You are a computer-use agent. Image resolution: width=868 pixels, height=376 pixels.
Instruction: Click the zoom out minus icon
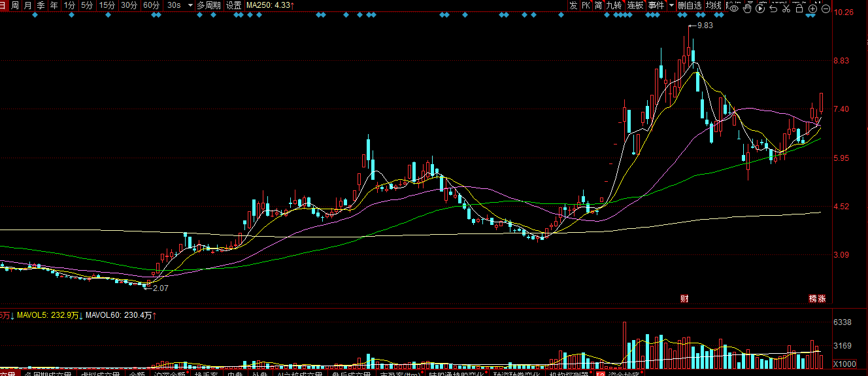coord(826,9)
